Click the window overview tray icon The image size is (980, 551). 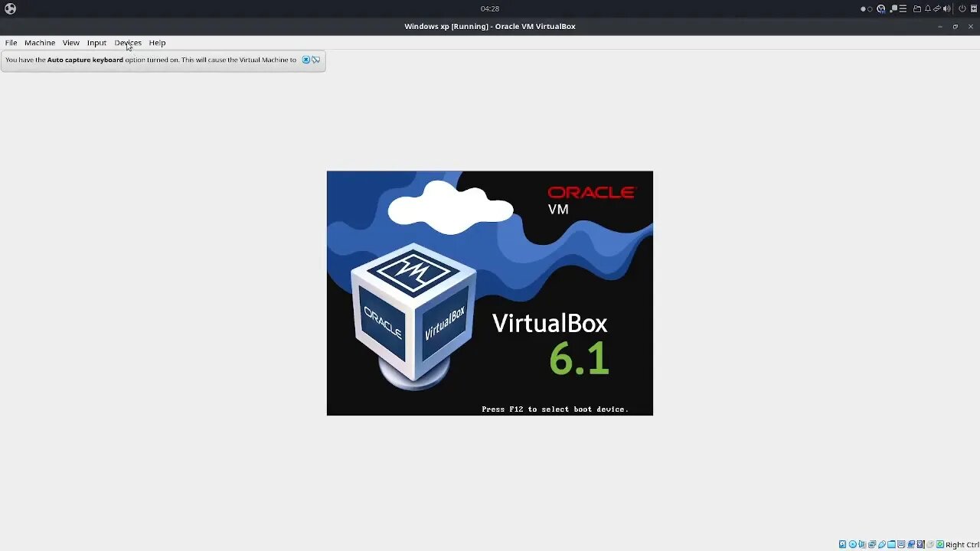click(894, 9)
